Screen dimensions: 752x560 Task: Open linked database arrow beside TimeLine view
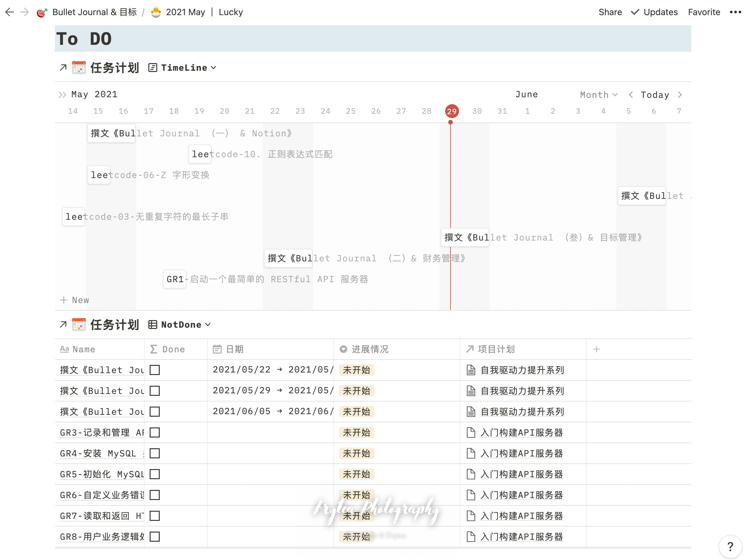point(63,68)
